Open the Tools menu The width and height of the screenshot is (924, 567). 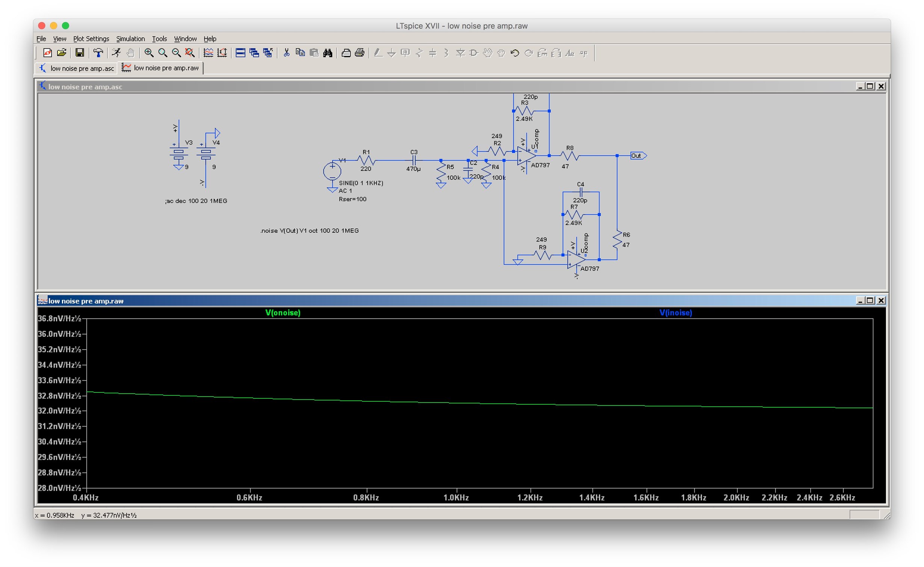coord(159,39)
